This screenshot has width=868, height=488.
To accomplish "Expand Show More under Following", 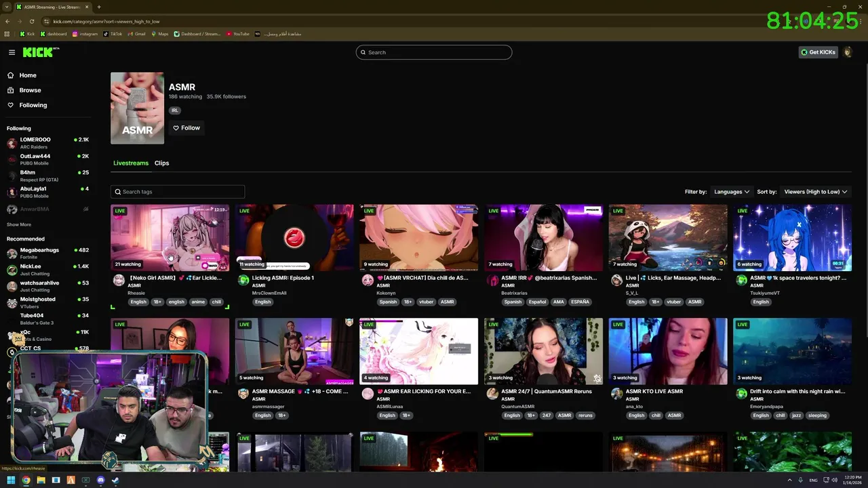I will click(x=19, y=224).
